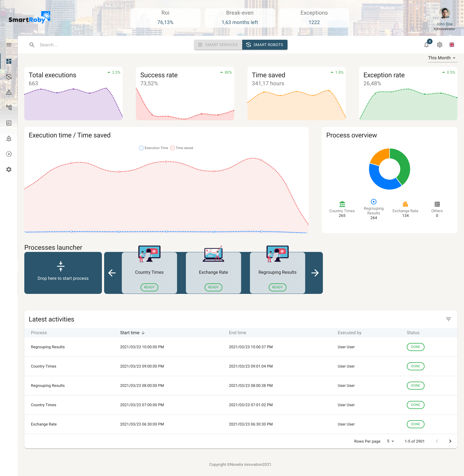Viewport: 464px width, 476px height.
Task: Open settings gear in top bar
Action: click(x=440, y=45)
